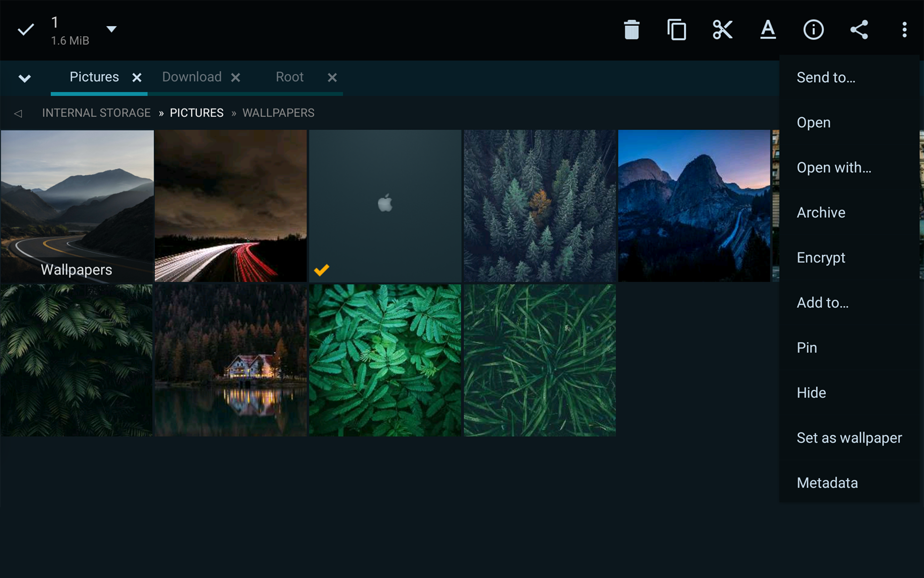
Task: Choose Send to... from menu
Action: [849, 78]
